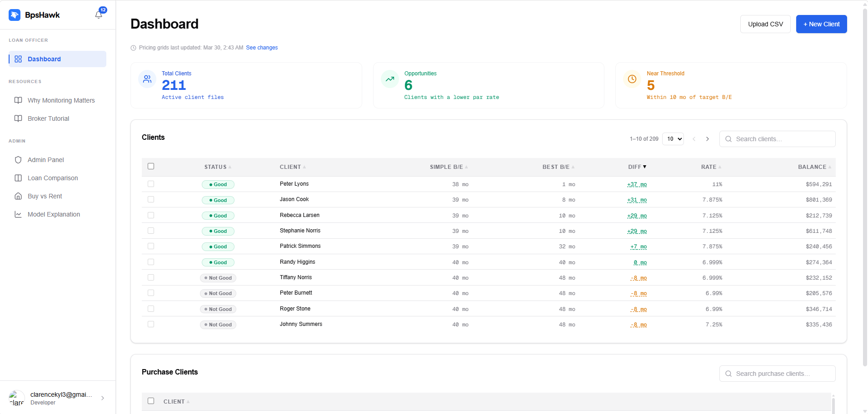Select the chart icon beside Model Explanation
Screen dimensions: 868x414
tap(18, 214)
